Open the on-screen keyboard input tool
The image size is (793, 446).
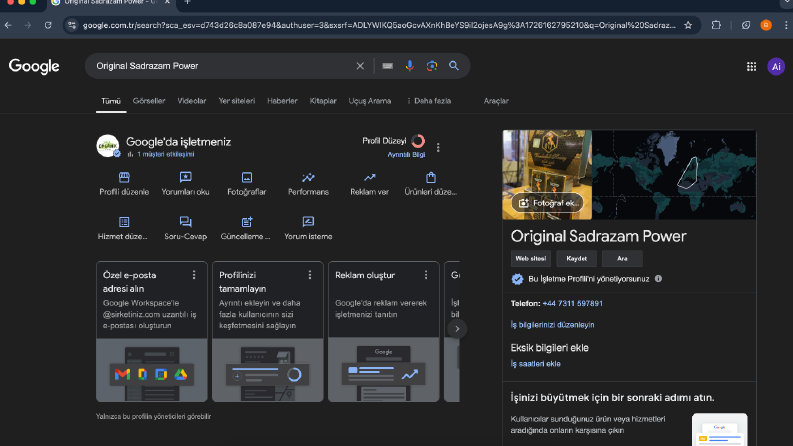click(387, 66)
